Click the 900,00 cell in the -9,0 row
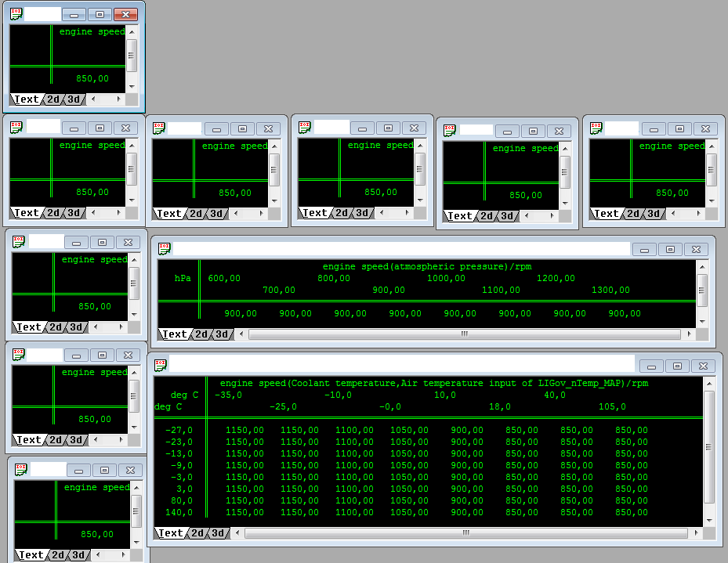This screenshot has width=728, height=563. pos(466,466)
